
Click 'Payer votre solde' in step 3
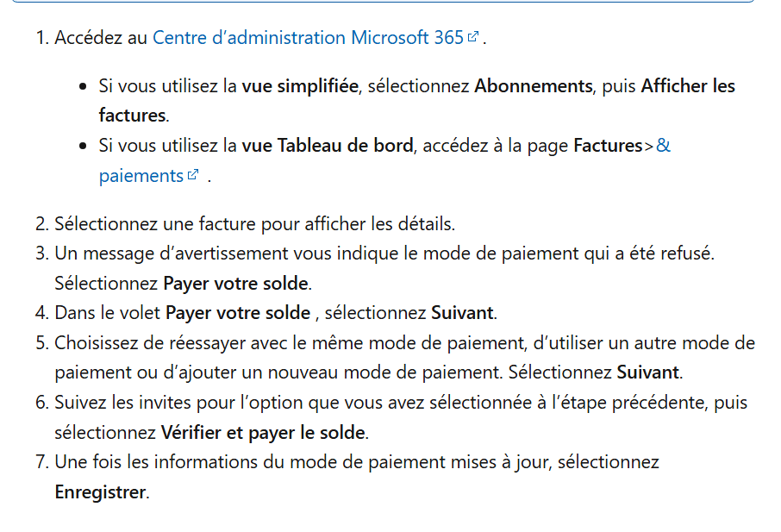click(x=235, y=284)
